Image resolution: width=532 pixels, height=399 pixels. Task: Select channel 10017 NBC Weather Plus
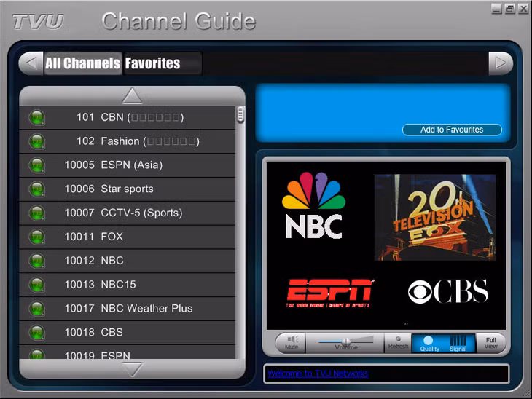tap(128, 309)
